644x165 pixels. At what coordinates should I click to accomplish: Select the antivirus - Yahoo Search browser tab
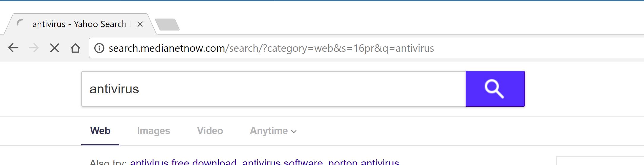point(79,24)
